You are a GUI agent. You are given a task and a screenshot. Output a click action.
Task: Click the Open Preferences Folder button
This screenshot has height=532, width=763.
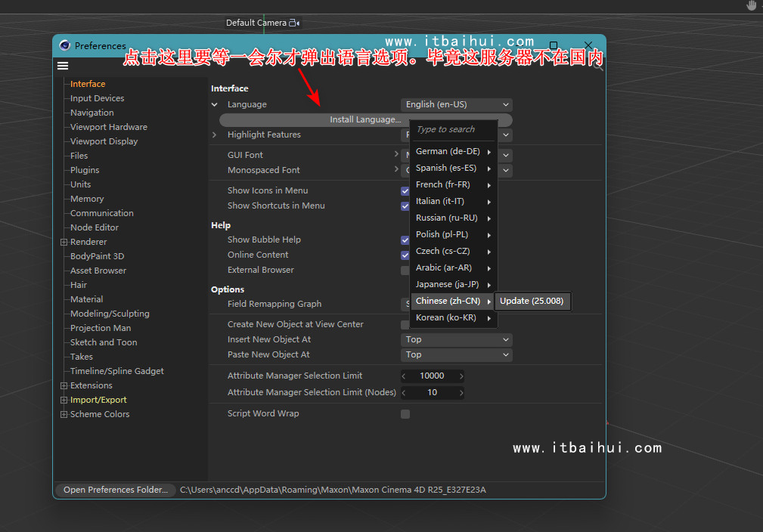115,490
